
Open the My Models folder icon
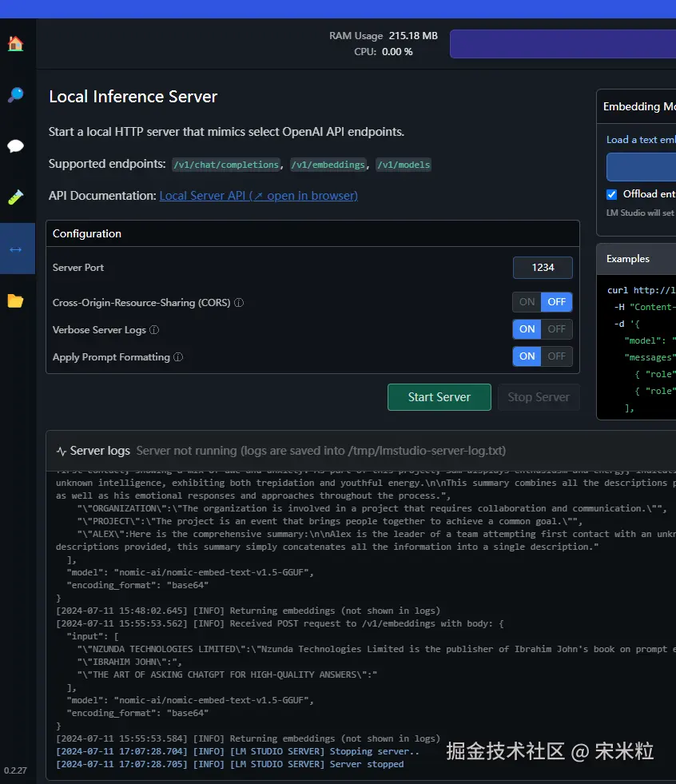tap(15, 300)
